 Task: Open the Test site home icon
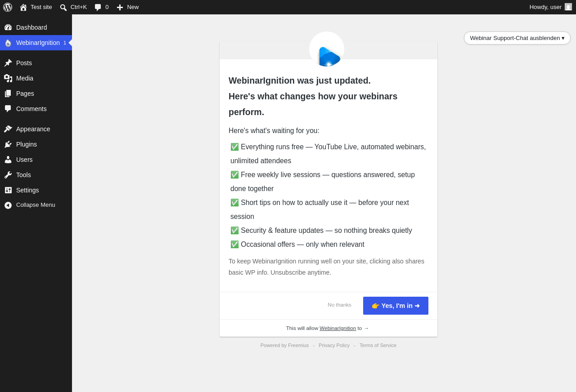tap(23, 7)
